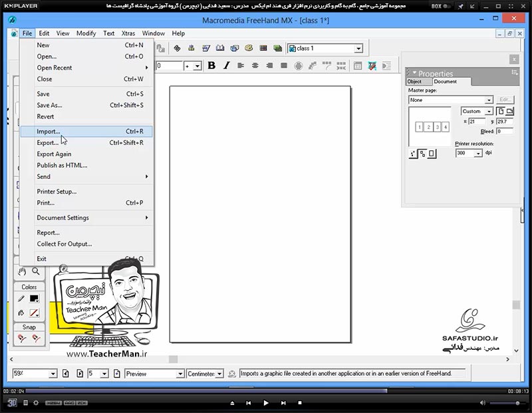Choose Save As... from the File menu

86,105
